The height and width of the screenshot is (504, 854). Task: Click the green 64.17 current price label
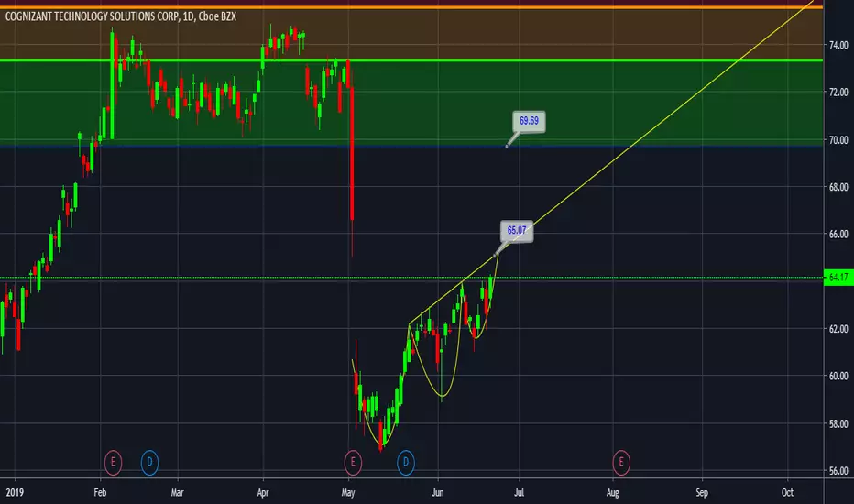(838, 278)
